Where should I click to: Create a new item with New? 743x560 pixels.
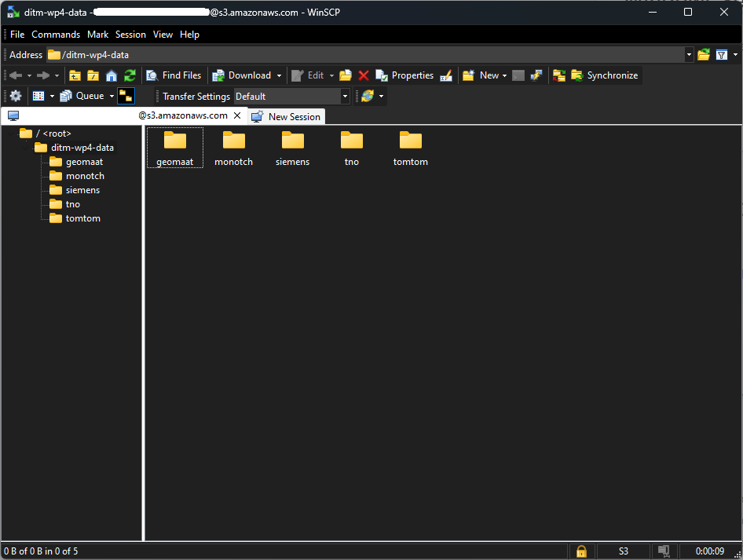click(481, 75)
